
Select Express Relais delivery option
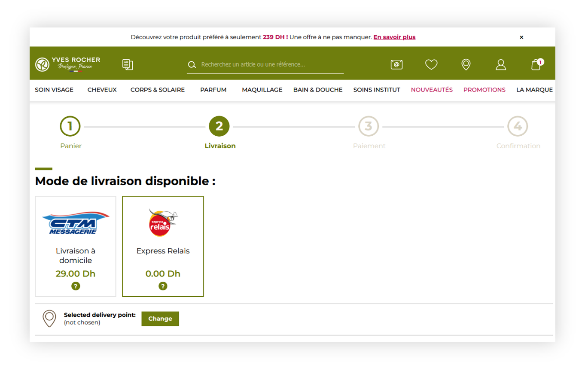(163, 246)
